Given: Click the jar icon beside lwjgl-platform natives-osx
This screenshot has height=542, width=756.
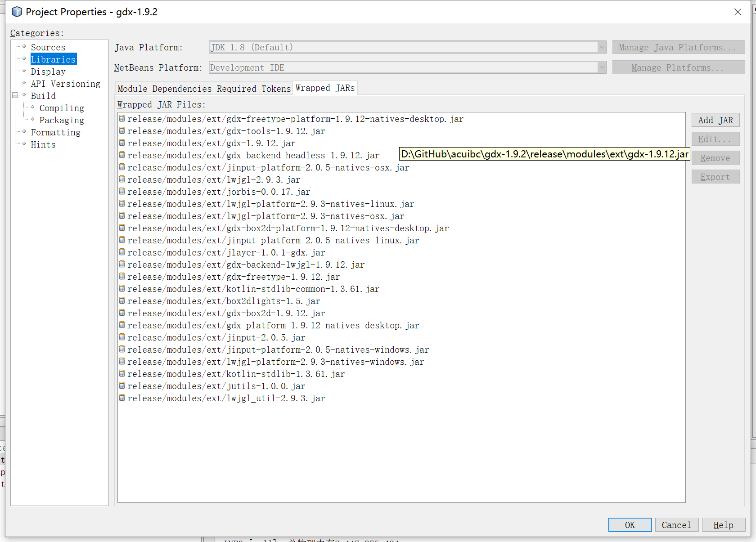Looking at the screenshot, I should click(122, 215).
